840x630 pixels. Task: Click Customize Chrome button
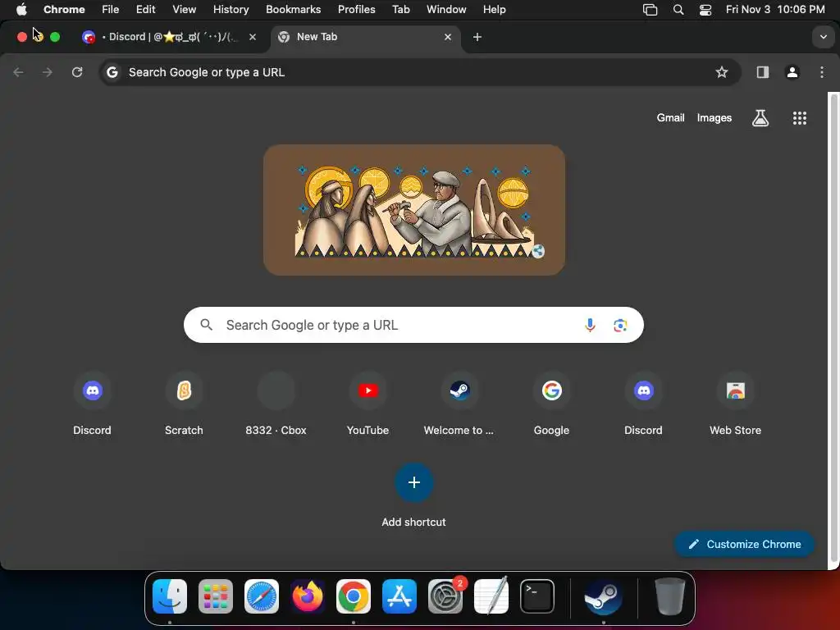[744, 545]
